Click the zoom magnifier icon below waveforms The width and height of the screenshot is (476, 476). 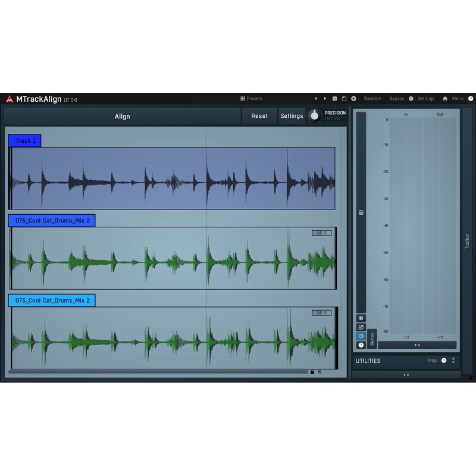320,372
